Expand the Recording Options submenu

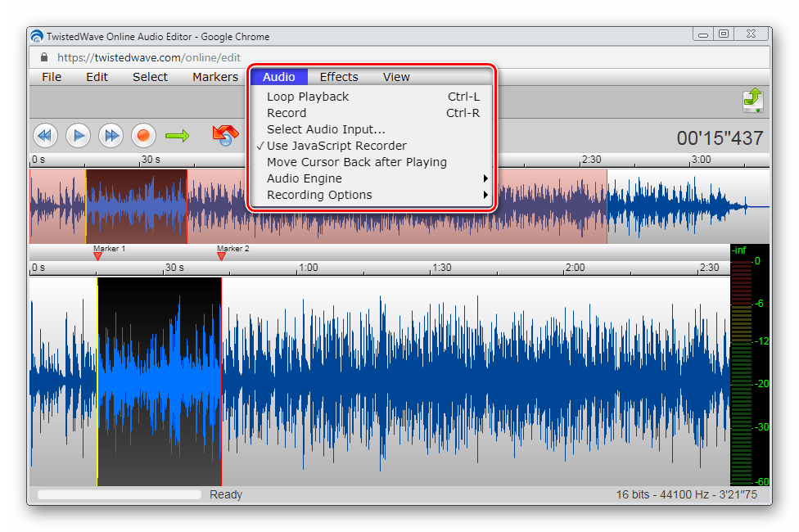[319, 195]
